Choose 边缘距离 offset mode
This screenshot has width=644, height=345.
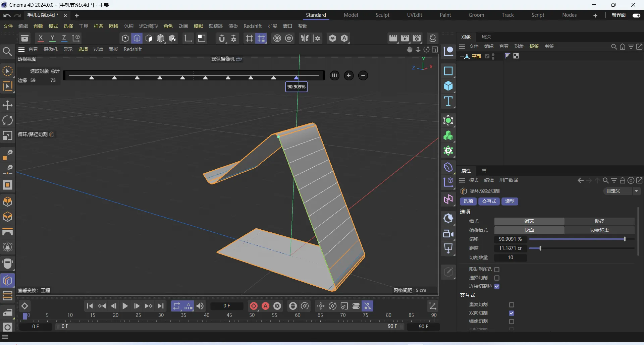(599, 230)
